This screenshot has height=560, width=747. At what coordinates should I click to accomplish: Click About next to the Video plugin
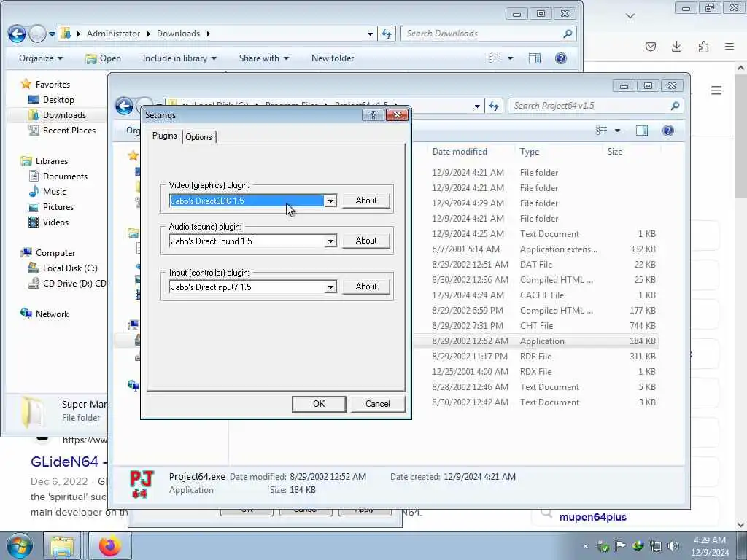[366, 201]
